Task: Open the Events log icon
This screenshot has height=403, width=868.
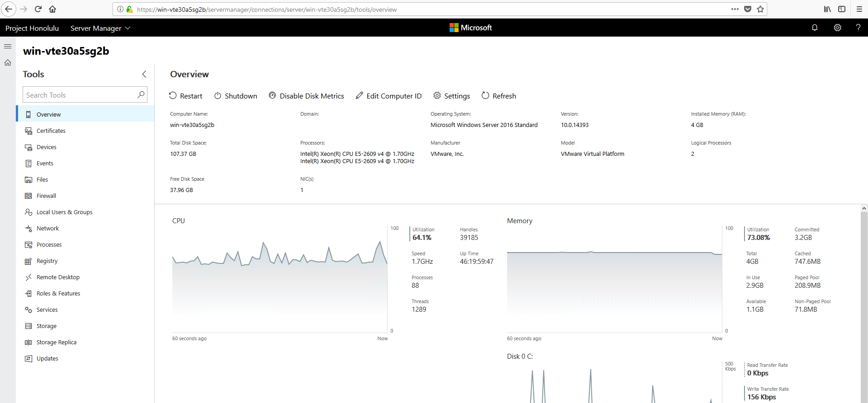Action: click(28, 163)
